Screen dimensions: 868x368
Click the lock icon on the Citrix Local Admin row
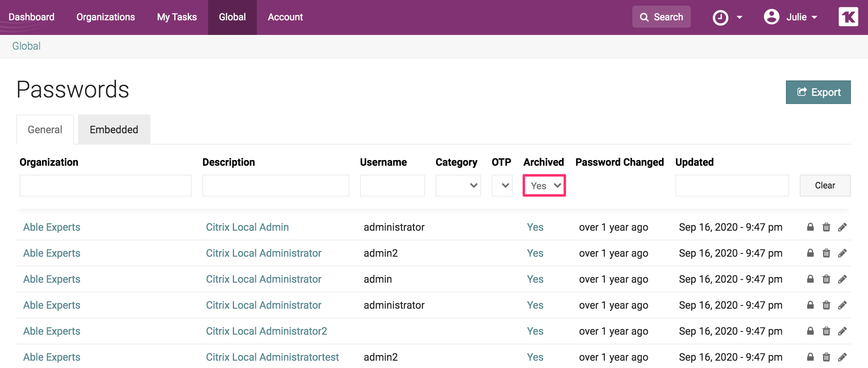tap(810, 227)
